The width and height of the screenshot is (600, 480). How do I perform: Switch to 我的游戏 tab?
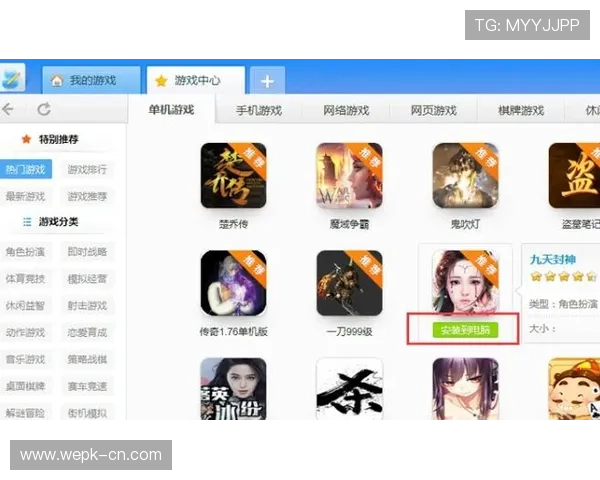tap(91, 80)
